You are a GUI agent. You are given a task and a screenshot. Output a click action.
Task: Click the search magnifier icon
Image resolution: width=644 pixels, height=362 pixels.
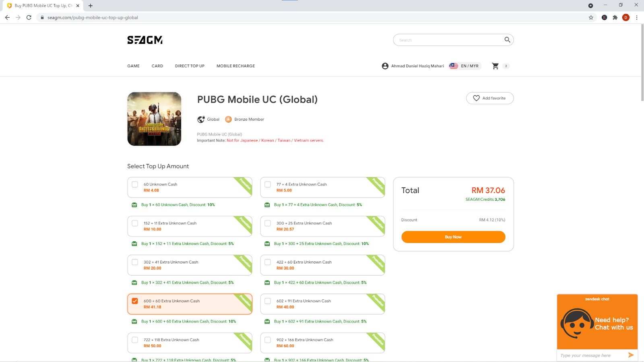coord(507,40)
